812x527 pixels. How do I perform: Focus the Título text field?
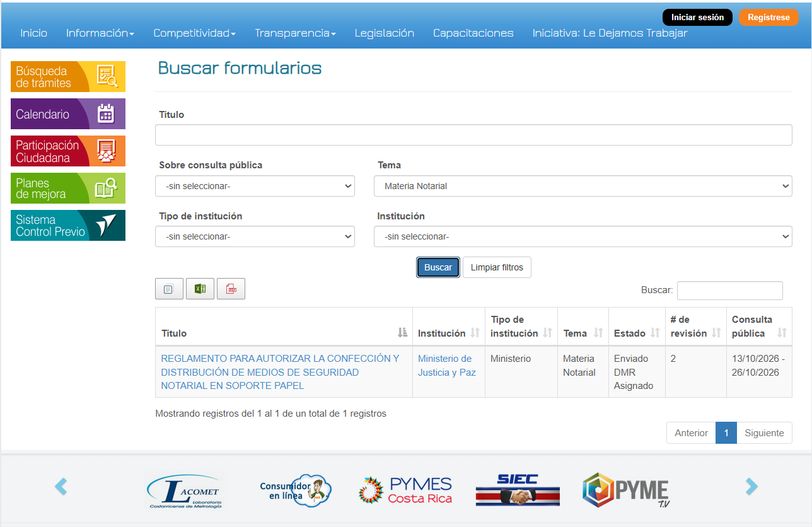coord(473,135)
